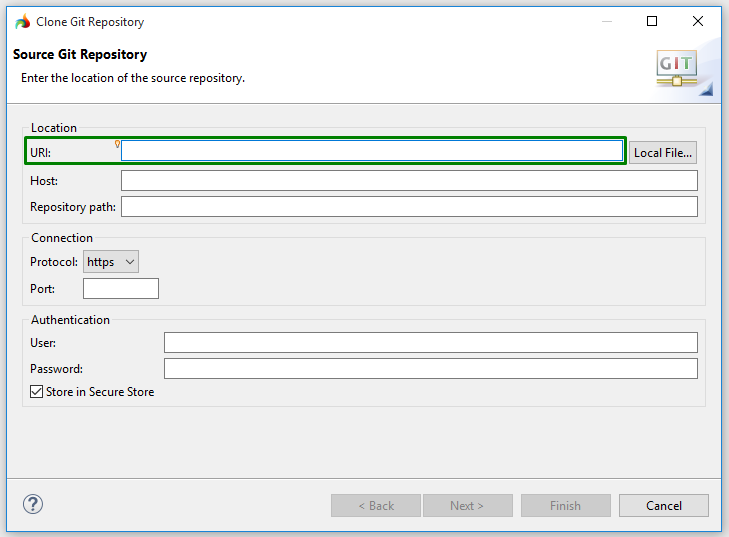Click into the Password field
Viewport: 729px width, 537px height.
[430, 369]
